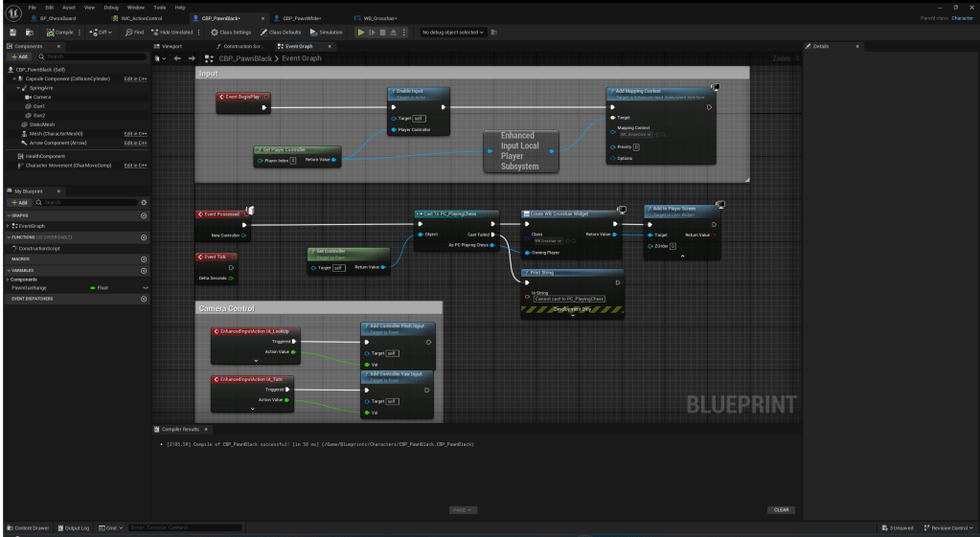Viewport: 980px width, 537px height.
Task: Click the Save blueprint icon in toolbar
Action: pyautogui.click(x=12, y=32)
